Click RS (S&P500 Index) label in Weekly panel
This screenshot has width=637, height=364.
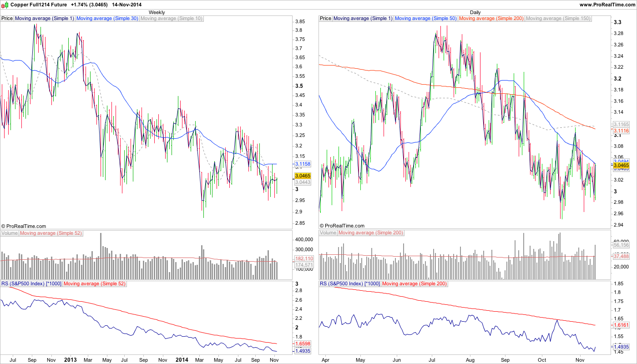31,283
